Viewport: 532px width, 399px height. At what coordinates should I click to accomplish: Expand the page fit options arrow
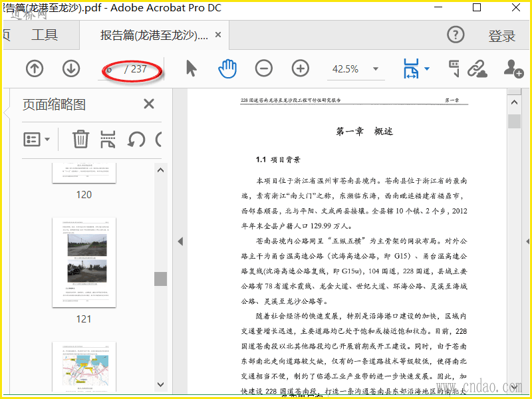pos(427,69)
